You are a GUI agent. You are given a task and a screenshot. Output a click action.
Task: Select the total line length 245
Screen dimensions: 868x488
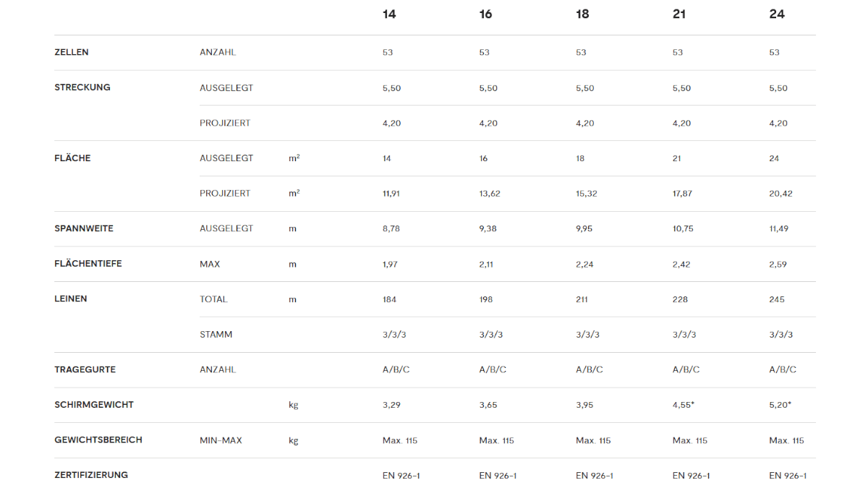tap(777, 299)
